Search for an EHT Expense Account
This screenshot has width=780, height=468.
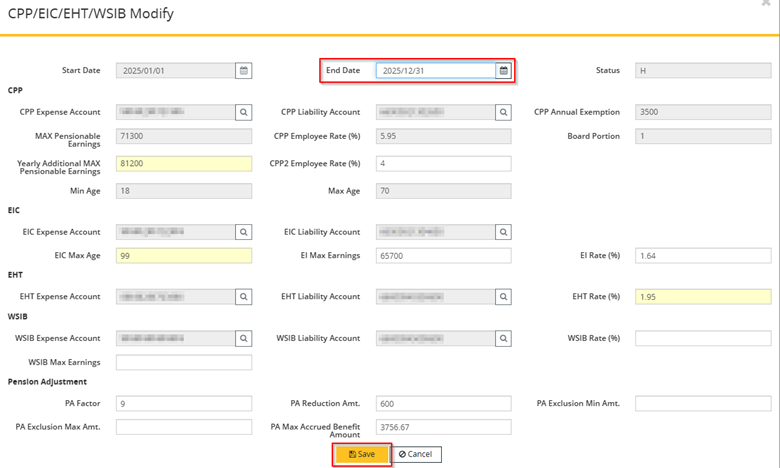click(x=244, y=297)
